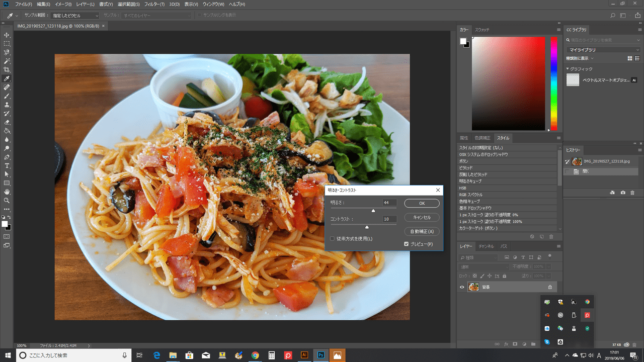The image size is (644, 362).
Task: Toggle lock transparent pixels in Layers panel
Action: (x=474, y=276)
